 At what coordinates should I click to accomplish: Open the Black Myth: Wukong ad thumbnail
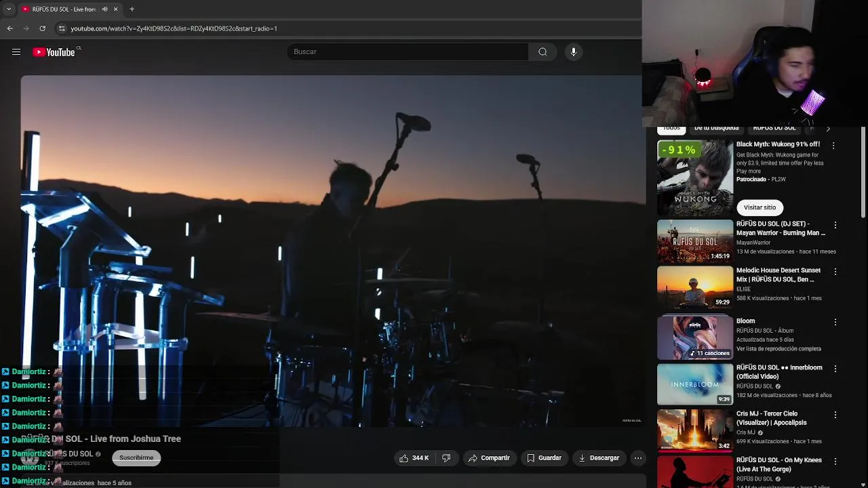[x=695, y=178]
